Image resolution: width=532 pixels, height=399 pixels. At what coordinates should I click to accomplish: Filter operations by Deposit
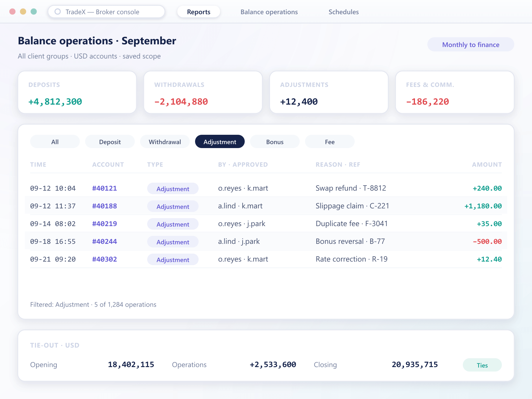click(x=110, y=142)
